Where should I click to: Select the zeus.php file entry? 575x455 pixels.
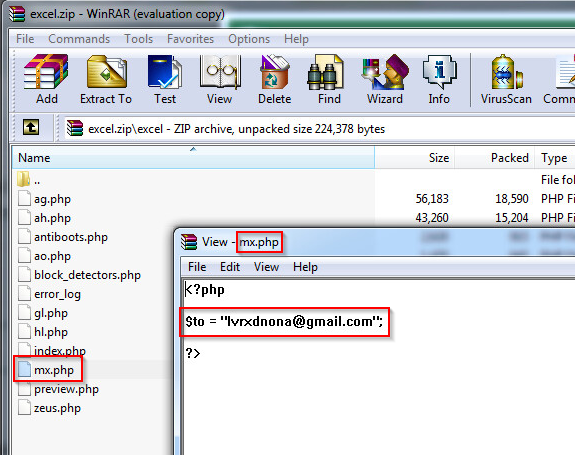[57, 408]
